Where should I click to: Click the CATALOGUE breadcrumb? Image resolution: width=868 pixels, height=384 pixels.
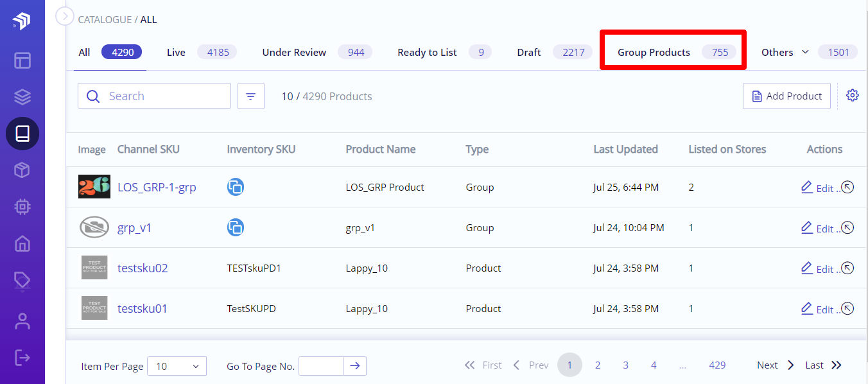(x=105, y=20)
